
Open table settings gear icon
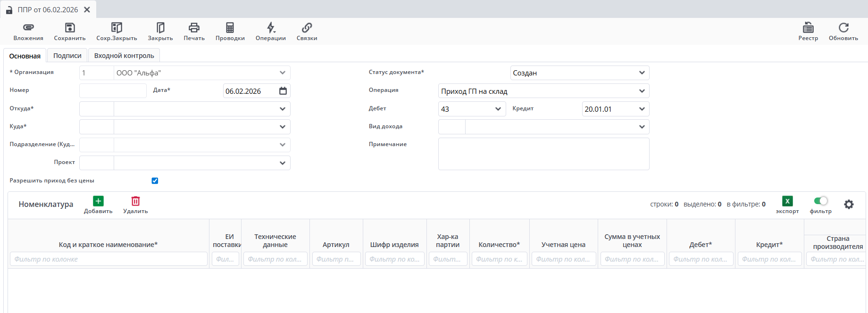coord(849,205)
